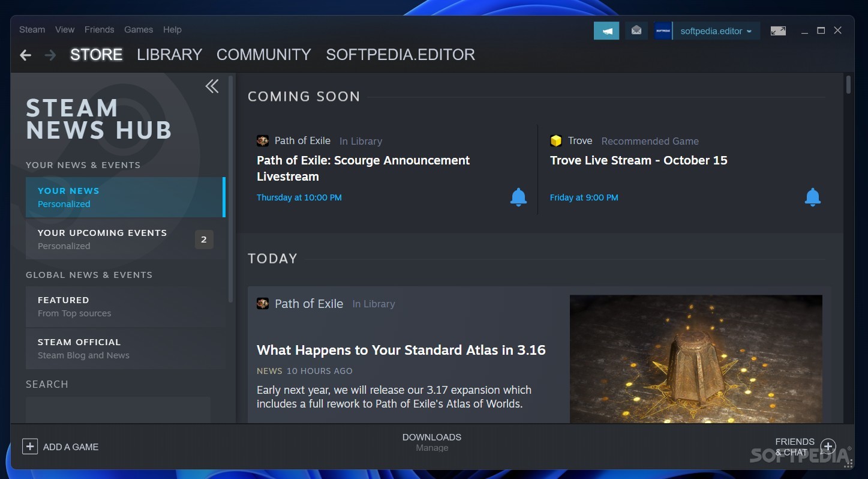Go back with the left arrow button
This screenshot has height=479, width=868.
pyautogui.click(x=25, y=55)
